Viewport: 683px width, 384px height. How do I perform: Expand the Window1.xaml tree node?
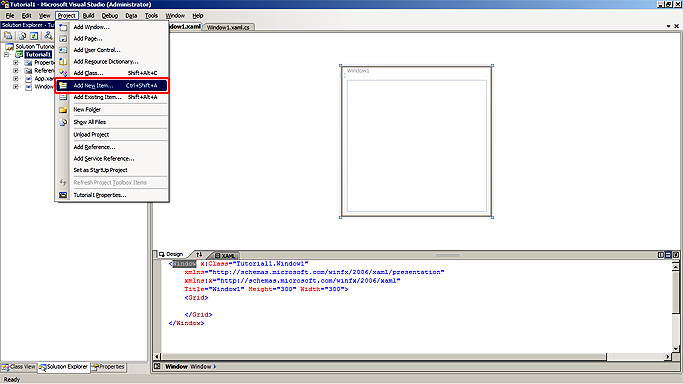[x=16, y=87]
